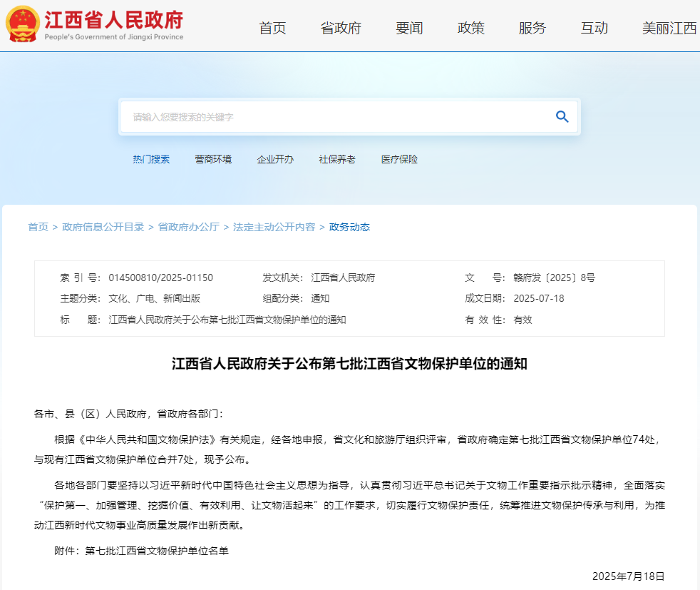Click the 热门搜索 label
This screenshot has height=590, width=700.
tap(151, 159)
